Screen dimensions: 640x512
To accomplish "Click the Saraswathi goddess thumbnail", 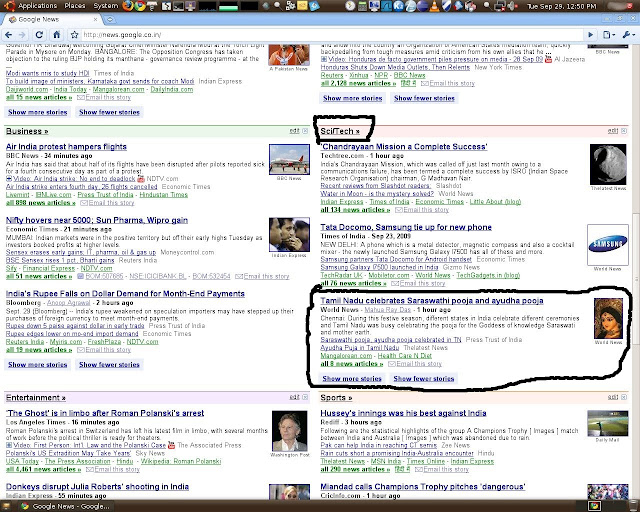I will point(608,318).
